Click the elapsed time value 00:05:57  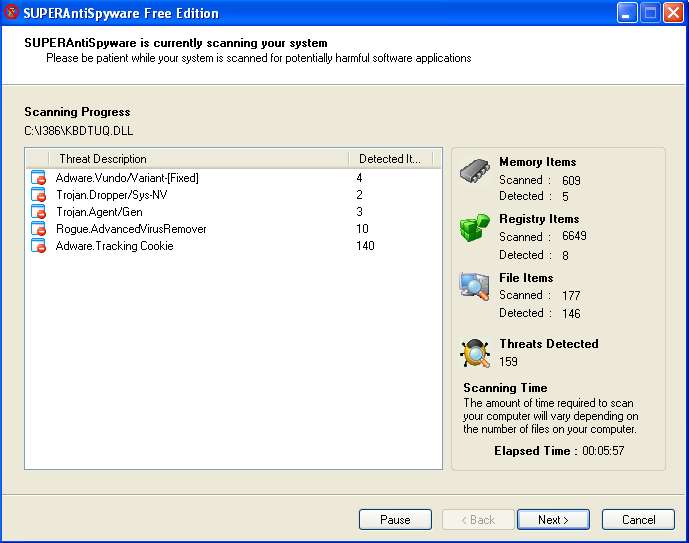(x=603, y=451)
